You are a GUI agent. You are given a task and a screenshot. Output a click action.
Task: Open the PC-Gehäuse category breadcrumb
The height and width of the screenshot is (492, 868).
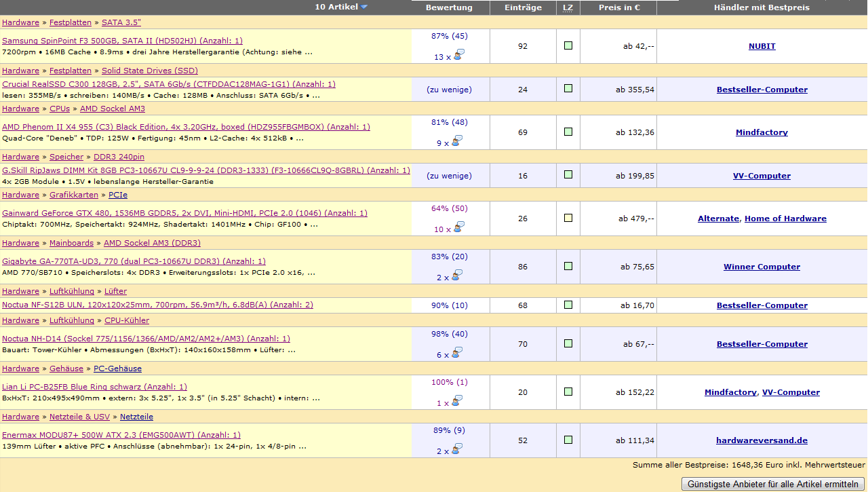coord(117,368)
